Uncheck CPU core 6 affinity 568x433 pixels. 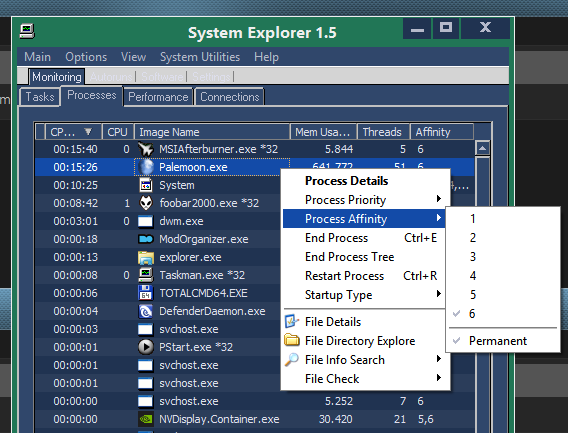[503, 313]
